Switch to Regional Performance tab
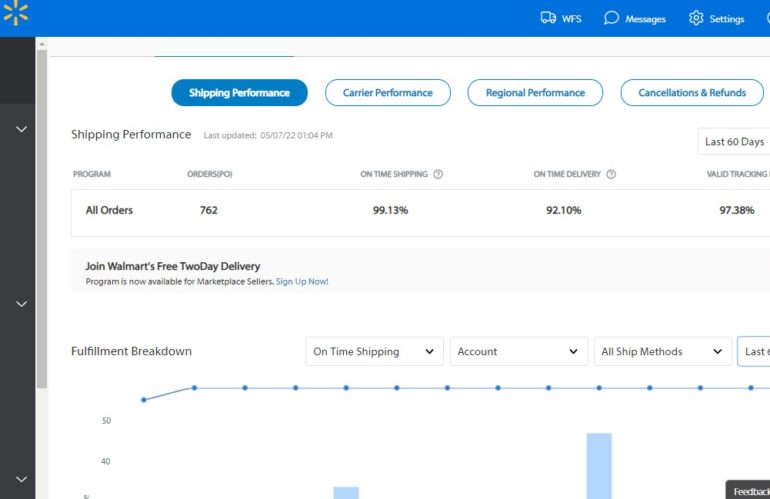Screen dimensions: 770x499 535,93
